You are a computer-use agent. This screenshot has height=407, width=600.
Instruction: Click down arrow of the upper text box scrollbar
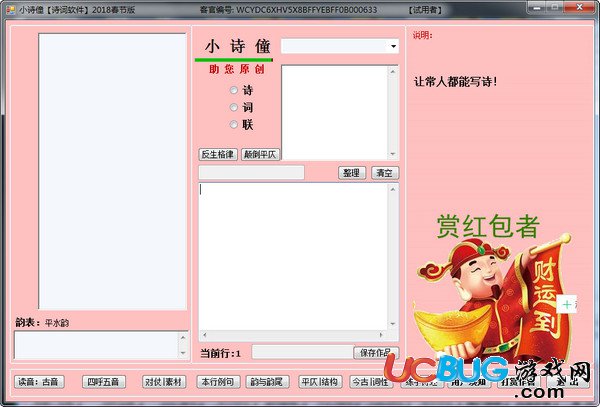[393, 154]
